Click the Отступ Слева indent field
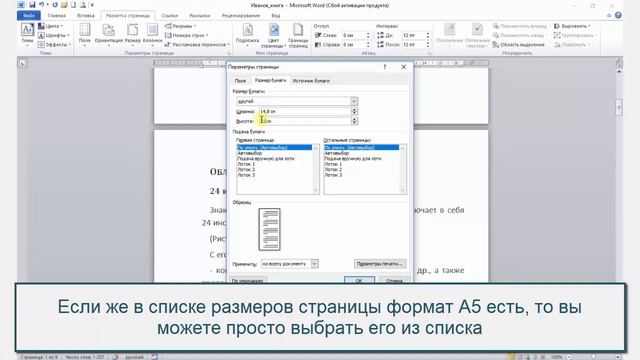The image size is (640, 360). [x=353, y=36]
